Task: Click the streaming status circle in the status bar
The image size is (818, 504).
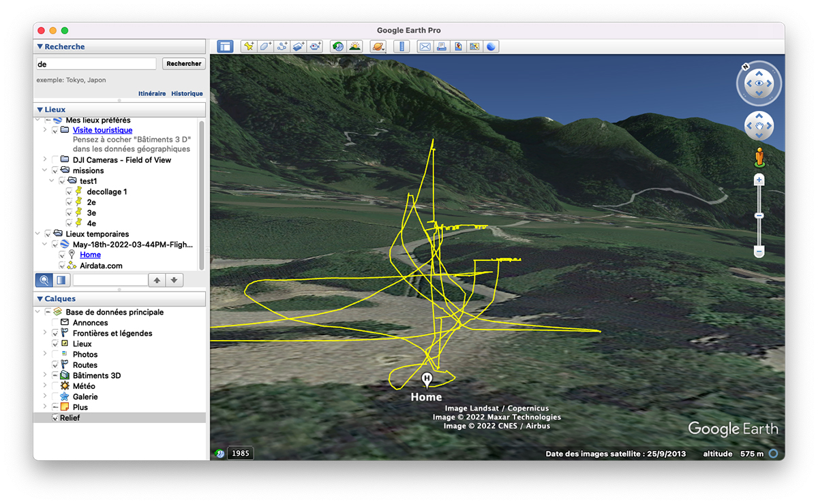Action: pyautogui.click(x=773, y=454)
